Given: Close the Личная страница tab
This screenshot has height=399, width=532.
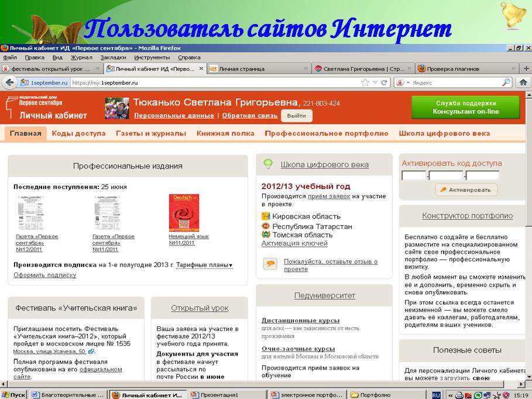Looking at the screenshot, I should pos(306,69).
